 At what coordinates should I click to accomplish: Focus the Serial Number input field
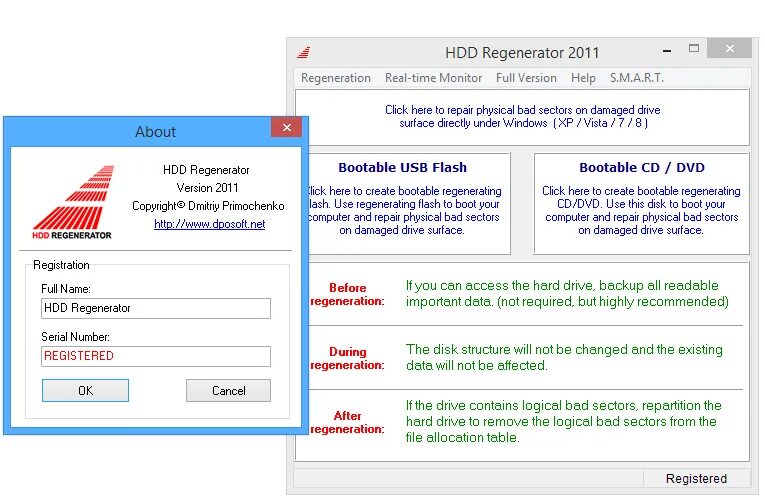[156, 356]
